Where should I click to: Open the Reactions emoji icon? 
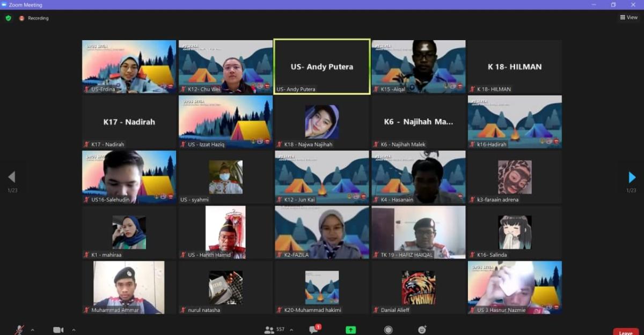[422, 330]
